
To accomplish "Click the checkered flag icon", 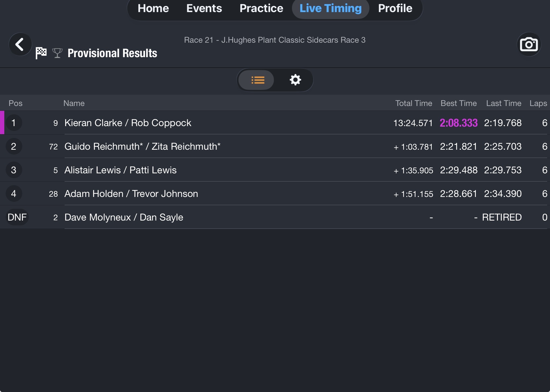I will pos(41,53).
